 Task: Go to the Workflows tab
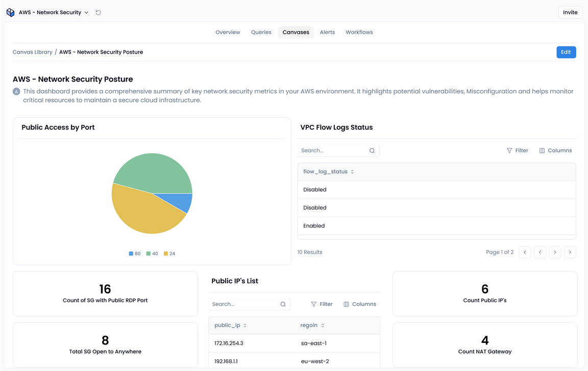(359, 32)
